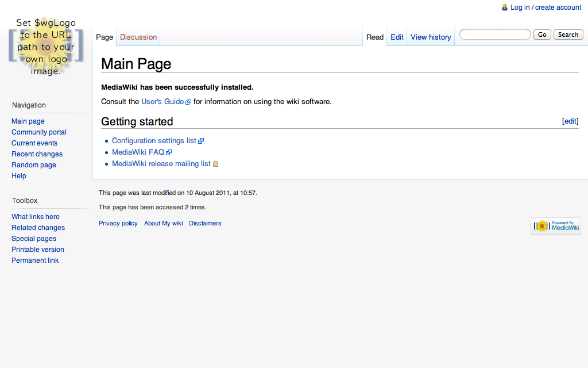
Task: Open Log in / create account link
Action: pyautogui.click(x=546, y=7)
